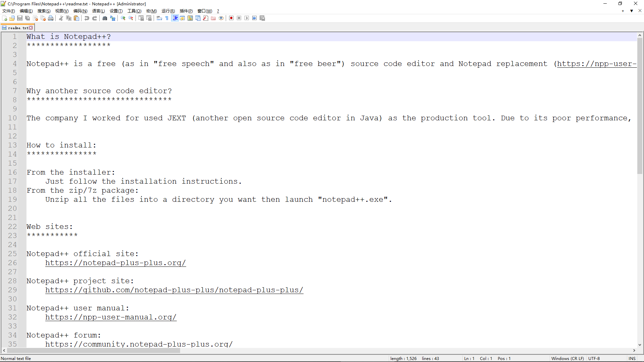Toggle word wrap in toolbar
This screenshot has height=362, width=644.
pyautogui.click(x=159, y=18)
